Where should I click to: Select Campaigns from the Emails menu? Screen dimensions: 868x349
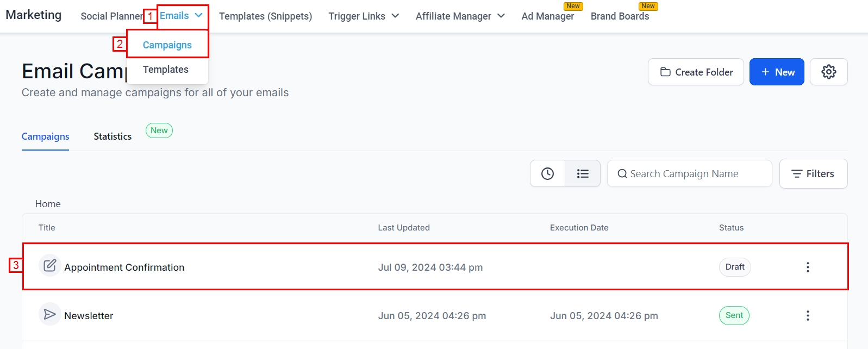pyautogui.click(x=167, y=45)
